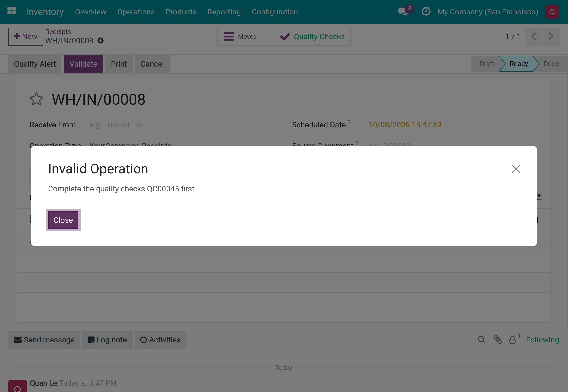The image size is (568, 392).
Task: Go to previous record arrow
Action: [534, 37]
